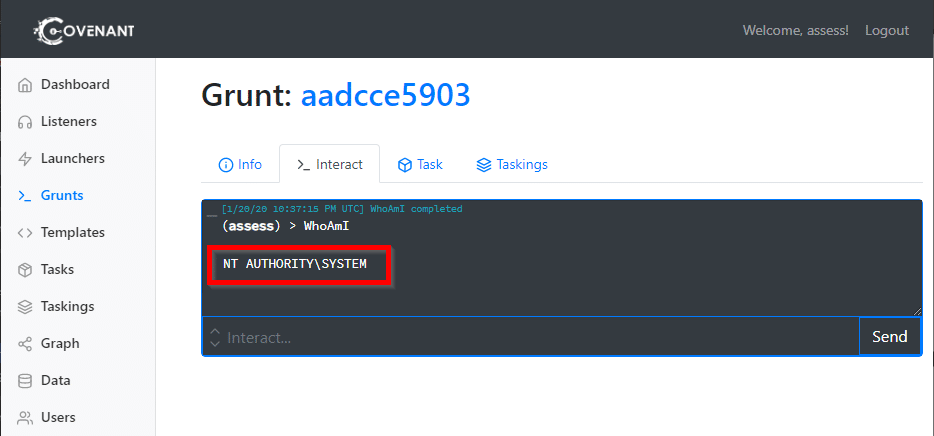Open the Dashboard page

pyautogui.click(x=75, y=85)
